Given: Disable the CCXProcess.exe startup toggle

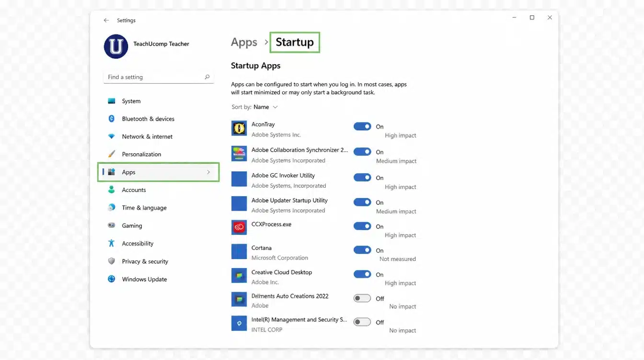Looking at the screenshot, I should point(362,226).
